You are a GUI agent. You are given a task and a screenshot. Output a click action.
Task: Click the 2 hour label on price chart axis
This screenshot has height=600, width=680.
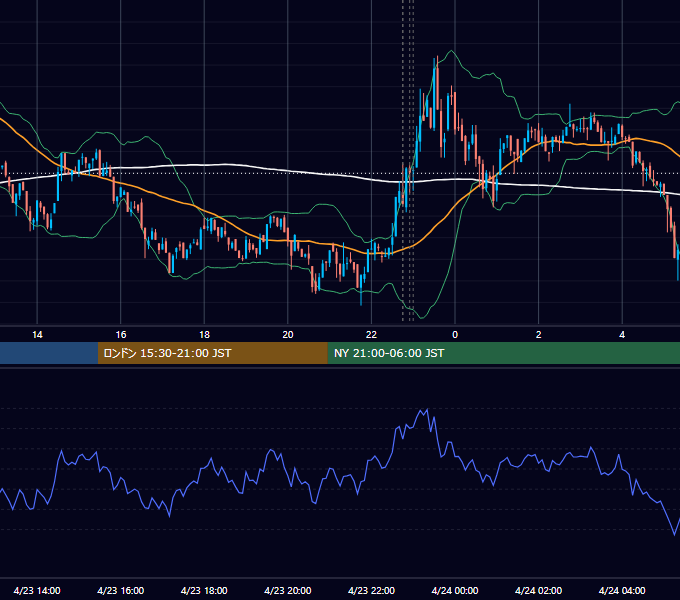[x=539, y=335]
